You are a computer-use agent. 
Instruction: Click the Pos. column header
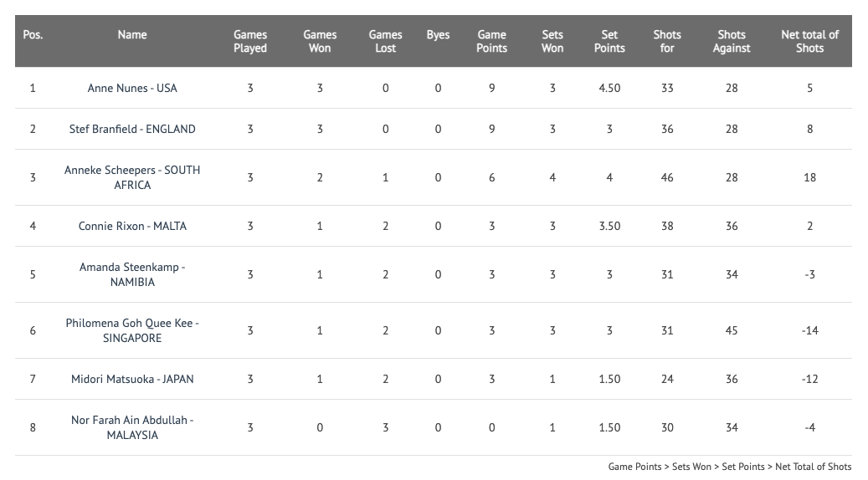tap(33, 35)
